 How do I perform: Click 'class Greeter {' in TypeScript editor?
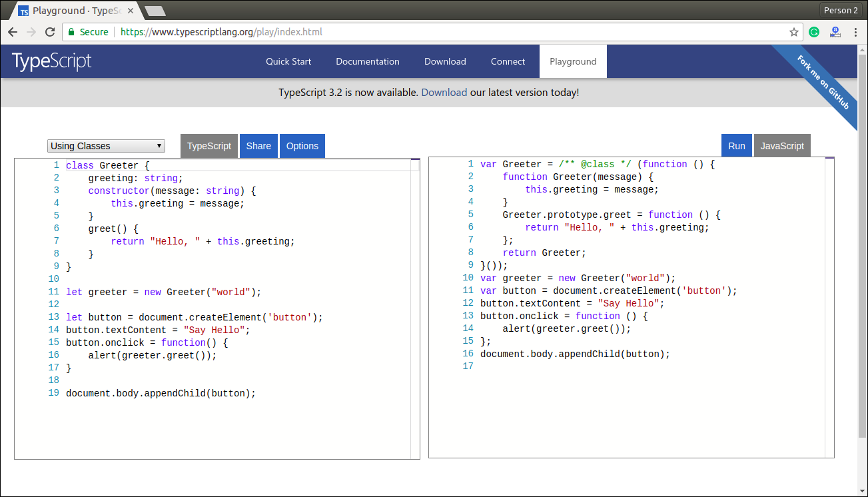(x=108, y=165)
